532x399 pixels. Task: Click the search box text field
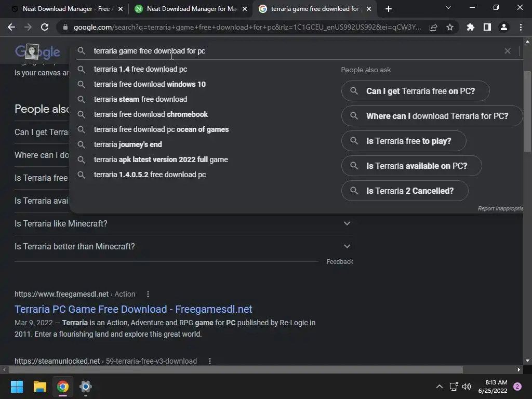tap(295, 51)
